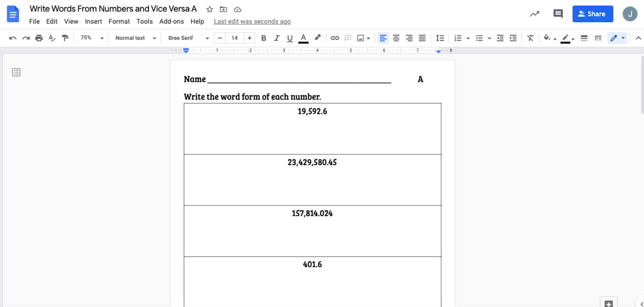The width and height of the screenshot is (644, 307).
Task: Open the Add-ons menu
Action: tap(171, 21)
